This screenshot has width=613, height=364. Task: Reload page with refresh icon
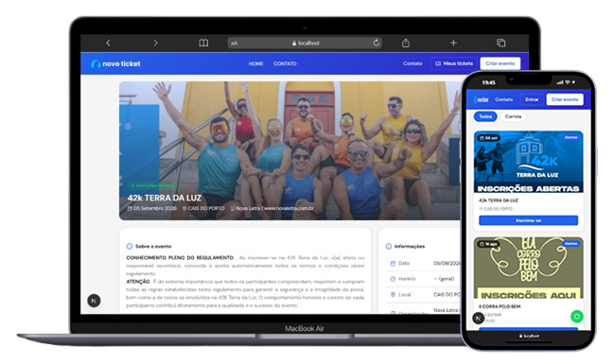377,43
